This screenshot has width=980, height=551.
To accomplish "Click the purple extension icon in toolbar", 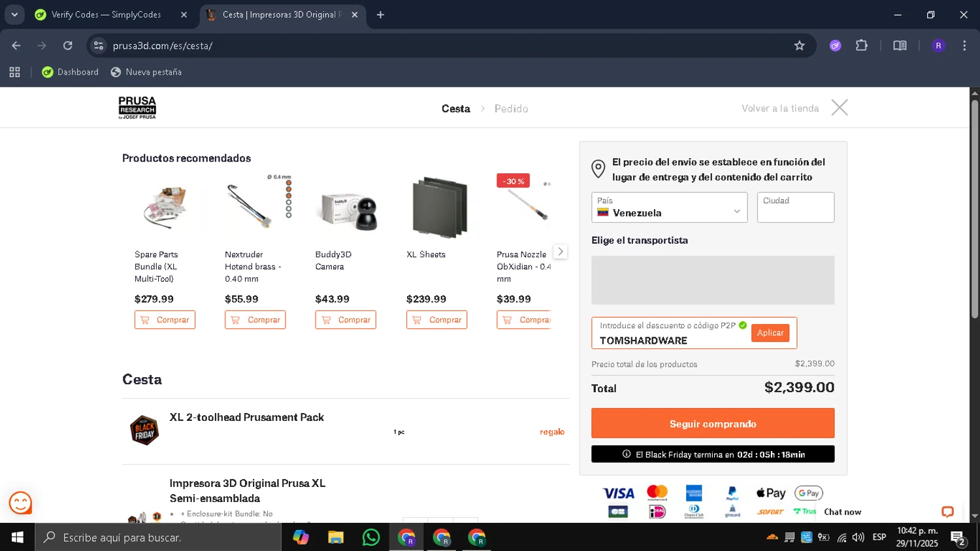I will coord(835,46).
